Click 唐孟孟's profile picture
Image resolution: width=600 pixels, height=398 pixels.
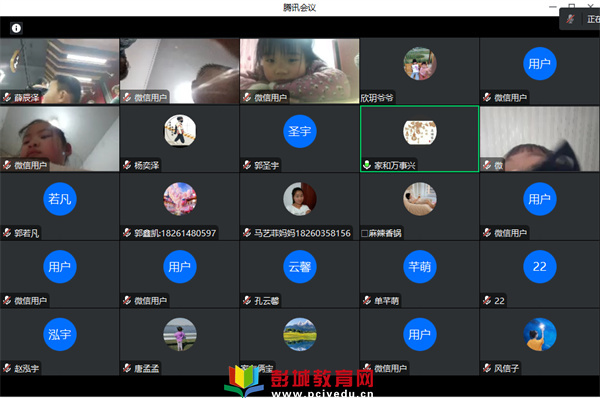click(180, 334)
